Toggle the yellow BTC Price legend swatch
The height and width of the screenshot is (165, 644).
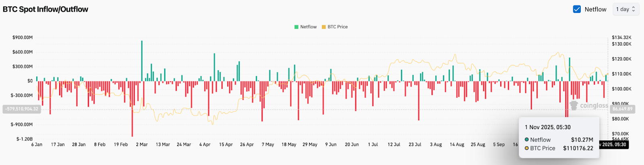324,27
